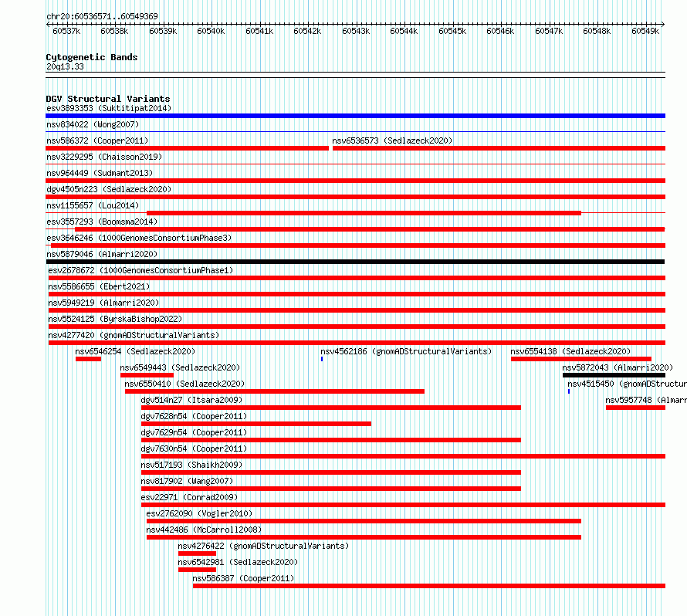Select the short red nsv4276422 variant bar
Image resolution: width=687 pixels, height=616 pixels.
197,553
